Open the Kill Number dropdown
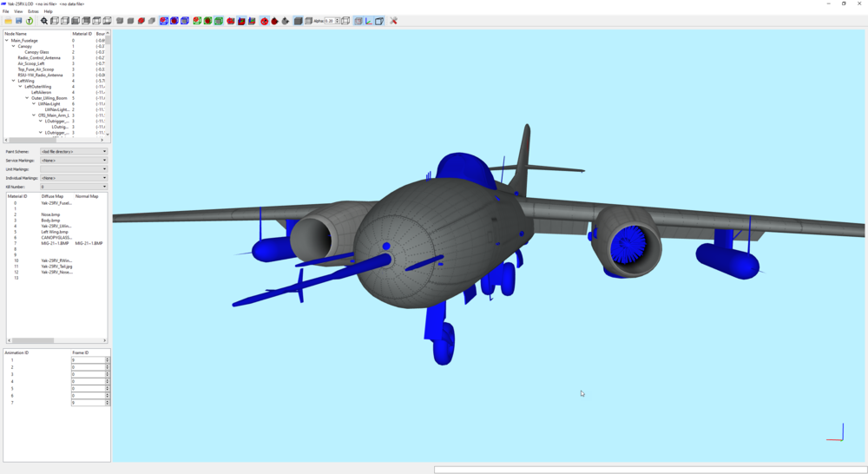This screenshot has height=474, width=868. (x=74, y=187)
